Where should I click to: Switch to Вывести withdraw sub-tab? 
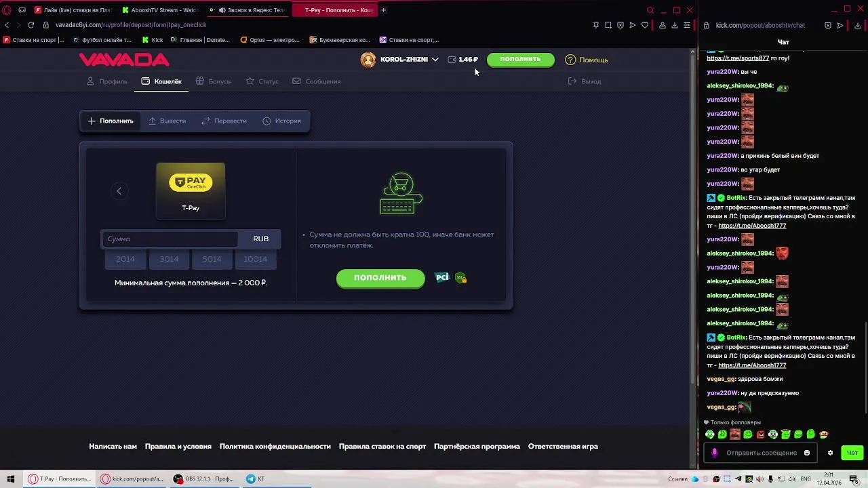pos(167,121)
